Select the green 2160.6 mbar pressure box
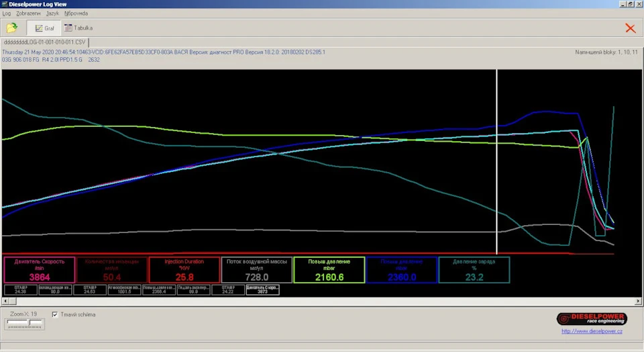Screen dimensions: 644x352 pos(329,270)
